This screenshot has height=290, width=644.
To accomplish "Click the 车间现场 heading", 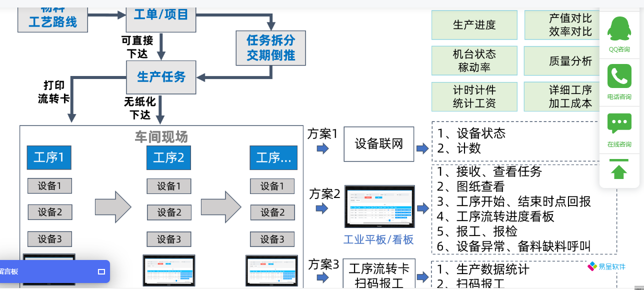I will click(x=161, y=137).
